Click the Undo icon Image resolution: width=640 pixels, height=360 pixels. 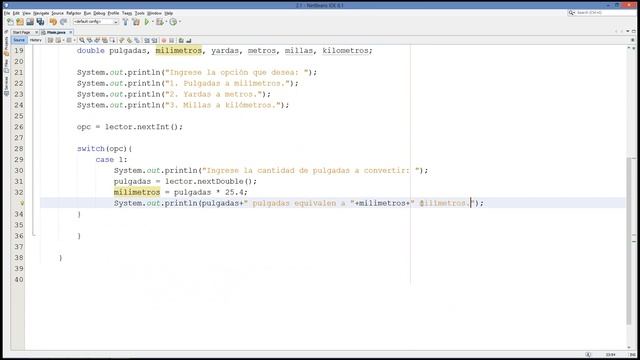[53, 22]
